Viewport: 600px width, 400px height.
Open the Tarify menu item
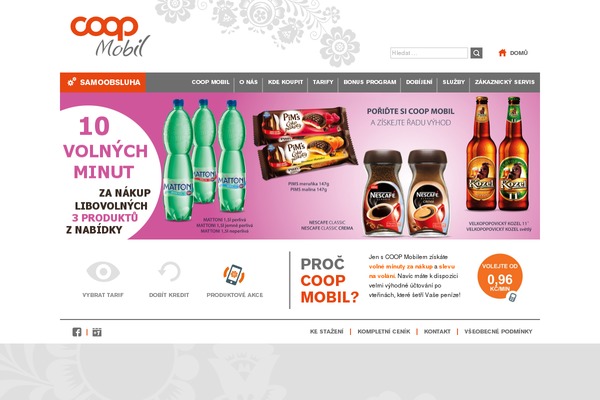coord(323,82)
